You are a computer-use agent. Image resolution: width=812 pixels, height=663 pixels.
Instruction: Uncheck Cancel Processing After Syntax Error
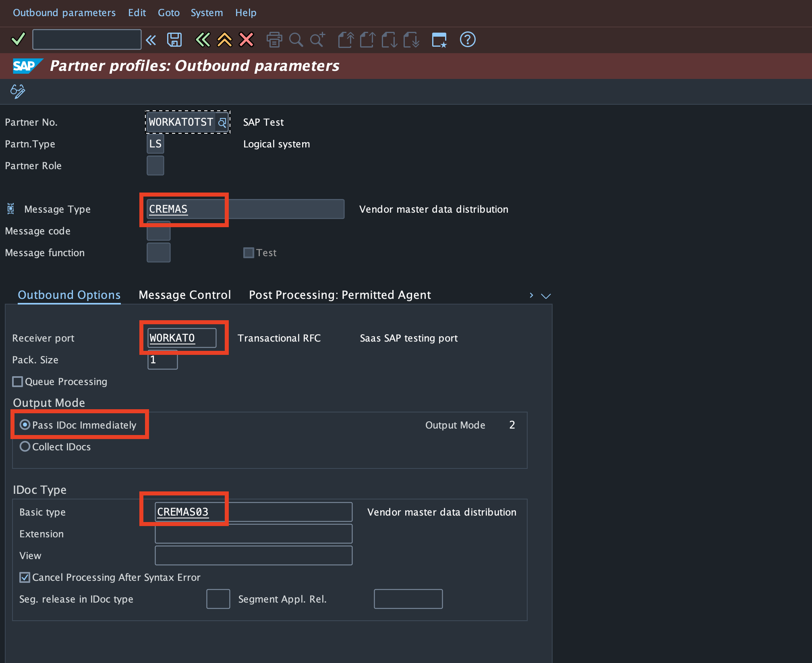coord(25,577)
